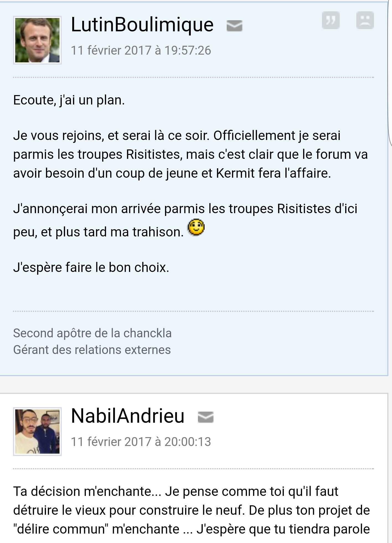Click the sad-face report icon

365,20
